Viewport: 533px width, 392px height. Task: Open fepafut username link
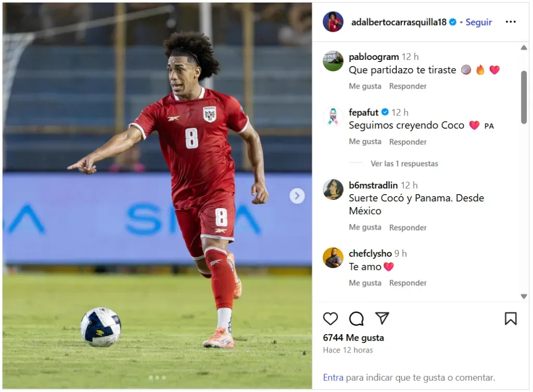coord(363,112)
